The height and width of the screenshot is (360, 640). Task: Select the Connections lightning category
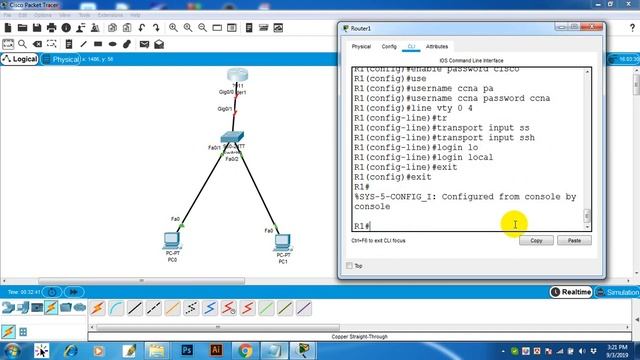click(x=51, y=307)
